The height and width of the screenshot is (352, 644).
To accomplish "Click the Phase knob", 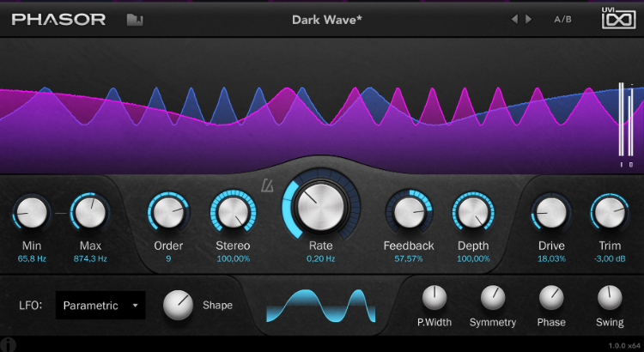I will click(551, 298).
